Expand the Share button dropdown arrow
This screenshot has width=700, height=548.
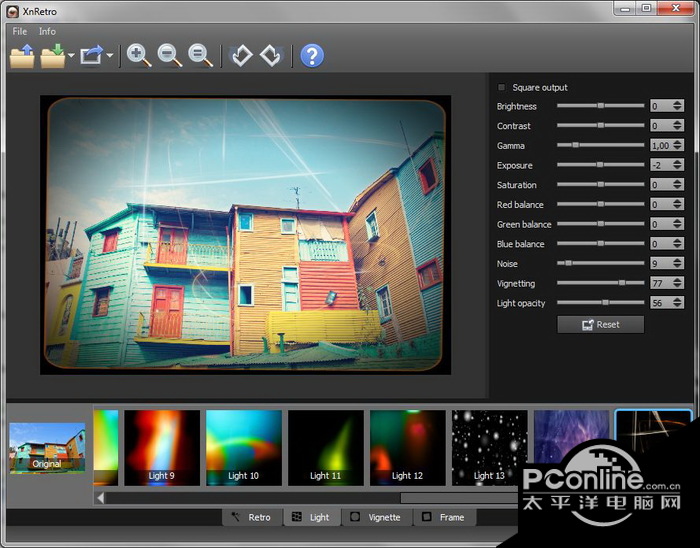[x=110, y=57]
